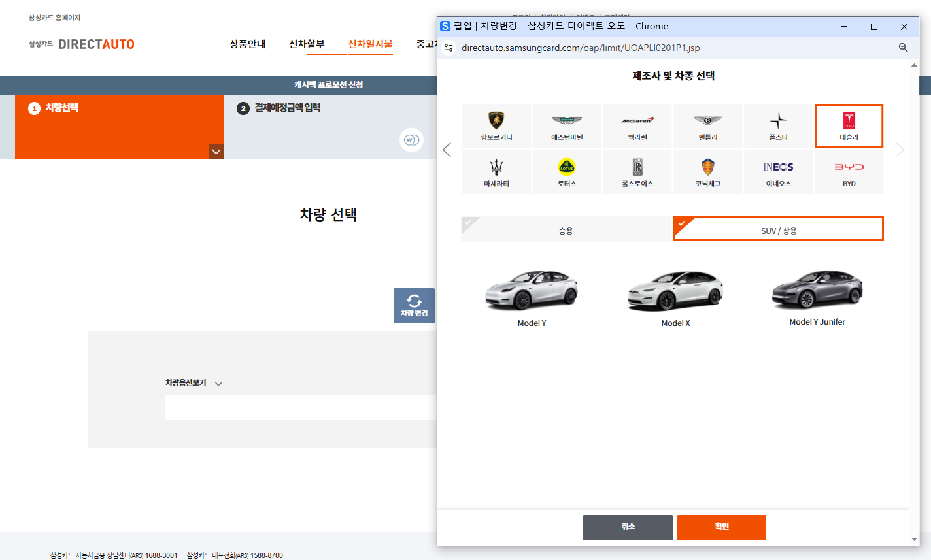Click the ARS 1688-3001 footer text
The image size is (931, 560).
click(114, 555)
